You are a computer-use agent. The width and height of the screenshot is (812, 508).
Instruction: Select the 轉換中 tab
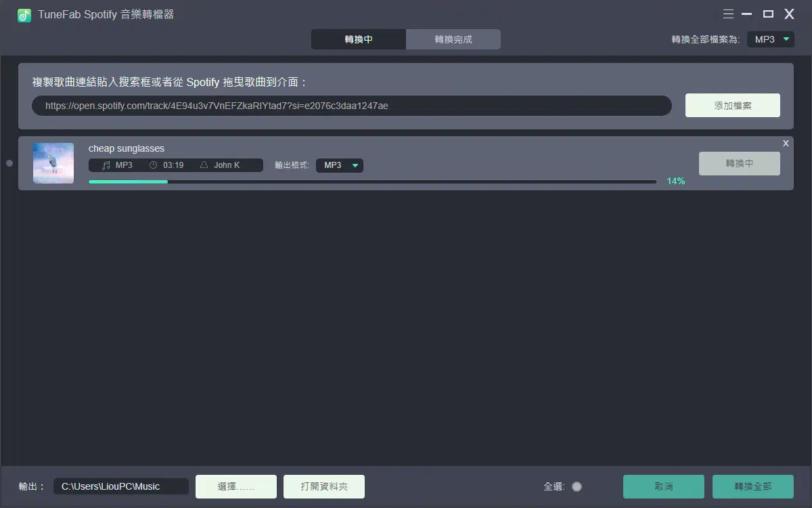359,39
